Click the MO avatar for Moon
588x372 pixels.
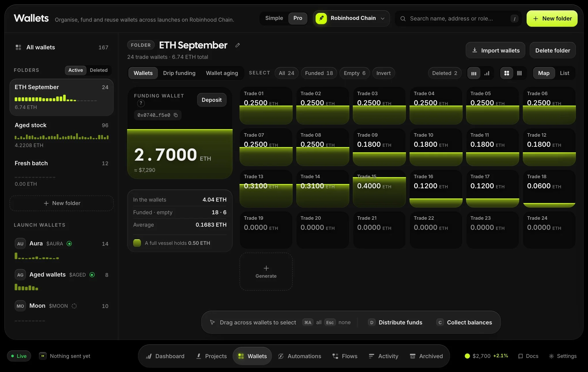[x=20, y=306]
